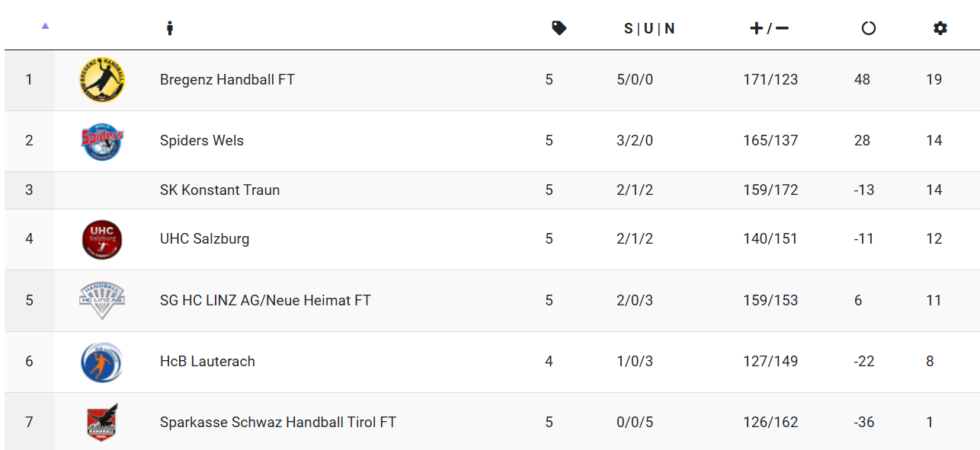Sort by rank using the ascending arrow
980x450 pixels.
(45, 26)
